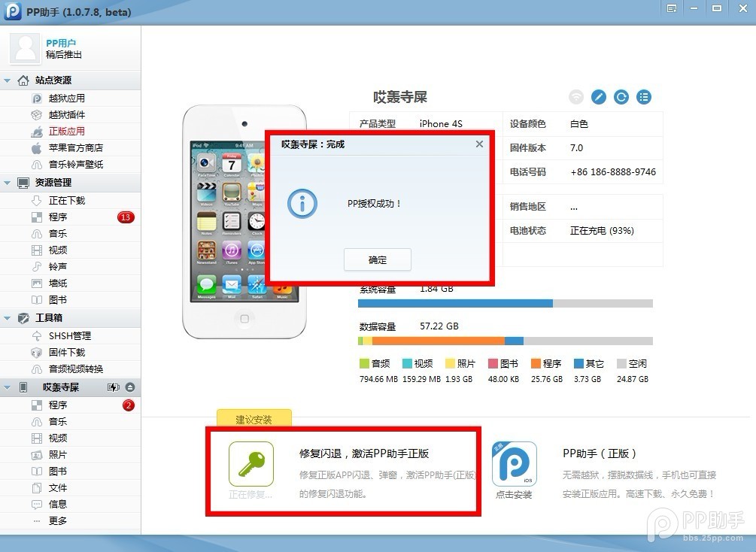Click the 系统容量 blue usage bar
Image resolution: width=756 pixels, height=552 pixels.
455,303
